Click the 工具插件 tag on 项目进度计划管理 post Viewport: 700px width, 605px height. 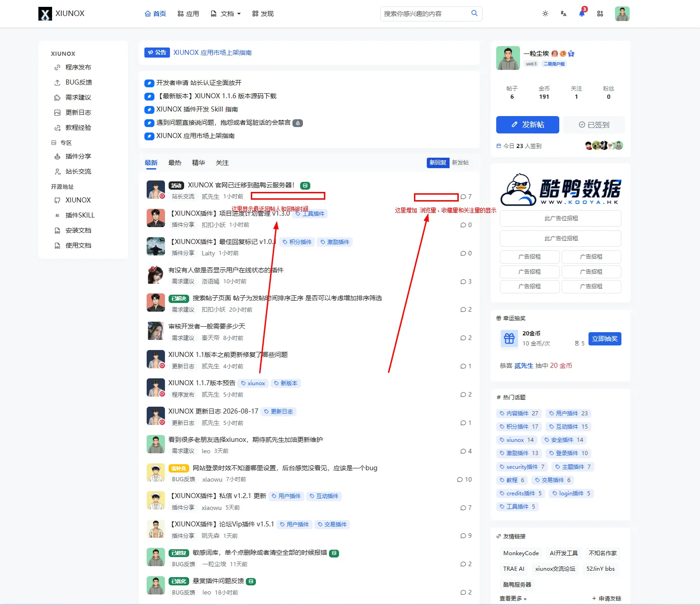click(310, 213)
